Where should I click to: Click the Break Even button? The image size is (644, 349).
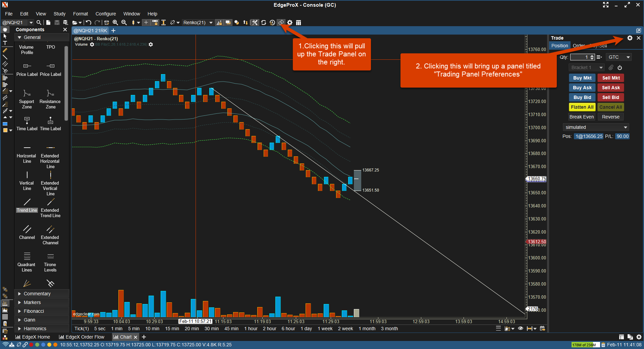[x=582, y=117]
